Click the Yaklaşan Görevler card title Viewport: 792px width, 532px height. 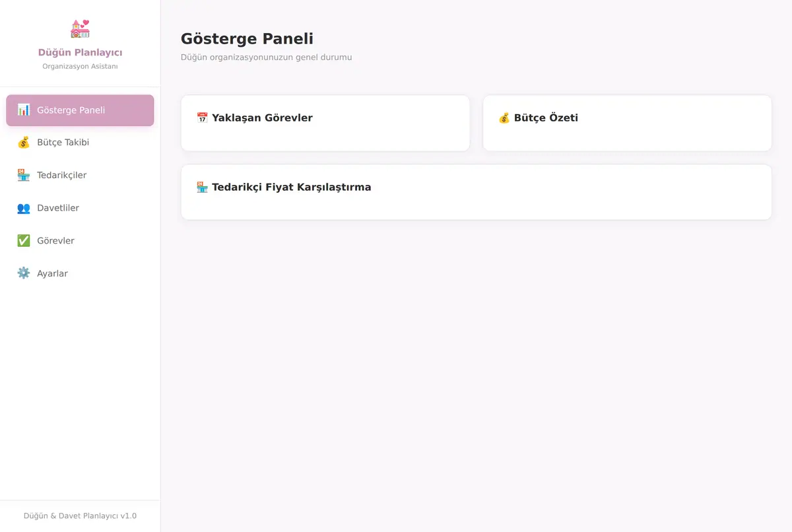[x=262, y=118]
